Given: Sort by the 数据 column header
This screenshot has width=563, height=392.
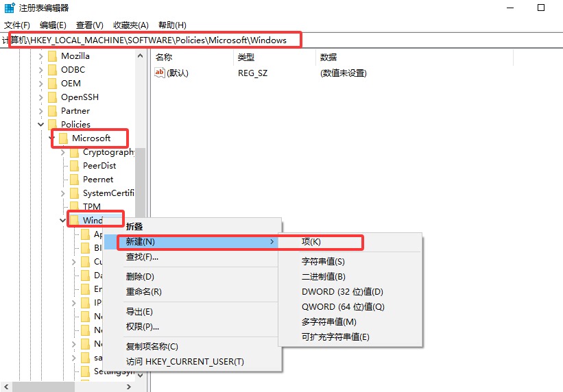Looking at the screenshot, I should (x=415, y=58).
